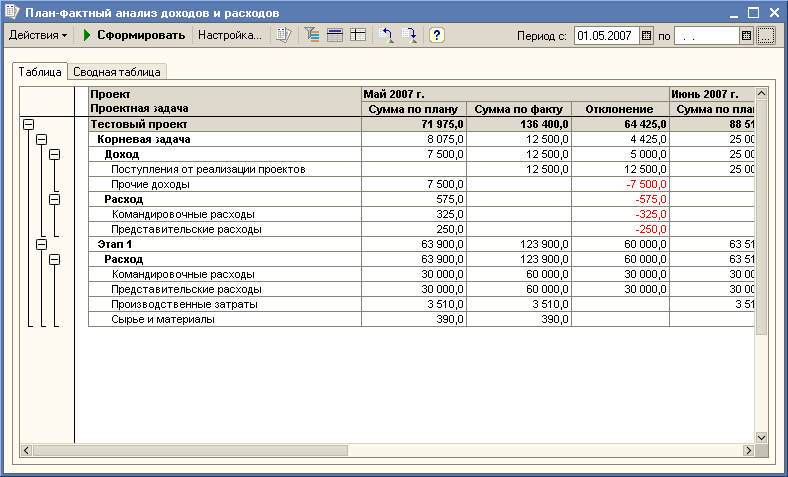Open the Действия dropdown menu

38,35
